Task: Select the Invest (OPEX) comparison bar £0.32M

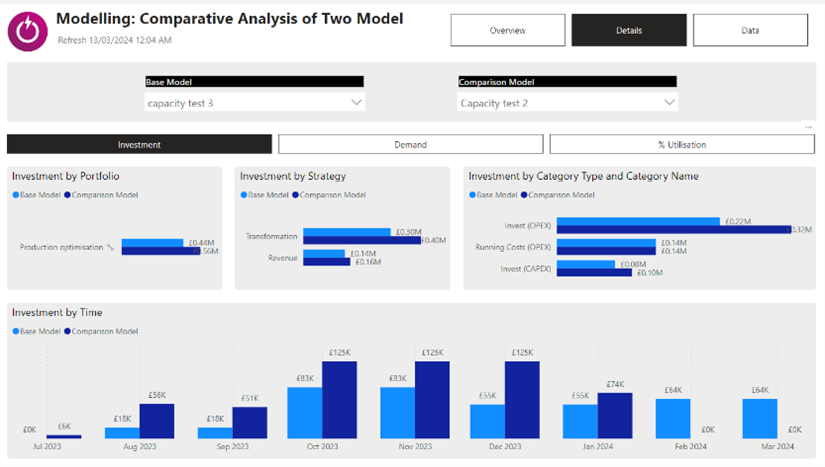Action: (674, 230)
